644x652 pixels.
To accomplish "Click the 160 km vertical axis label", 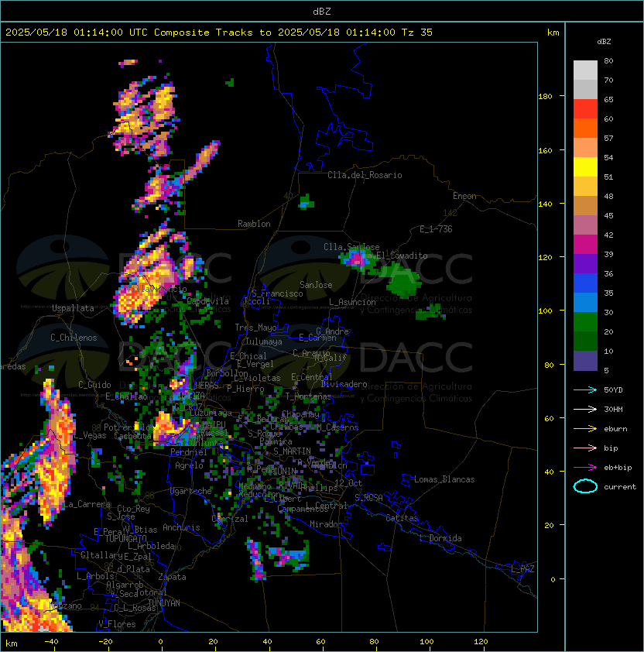I will point(545,150).
